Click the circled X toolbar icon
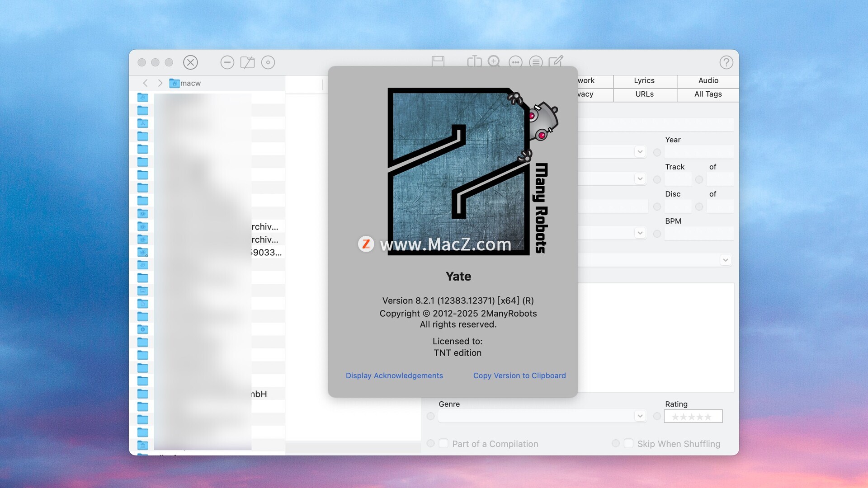This screenshot has height=488, width=868. point(190,62)
